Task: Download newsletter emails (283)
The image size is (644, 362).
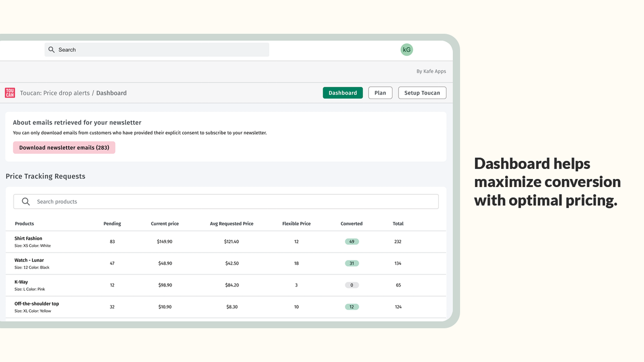Action: (x=64, y=147)
